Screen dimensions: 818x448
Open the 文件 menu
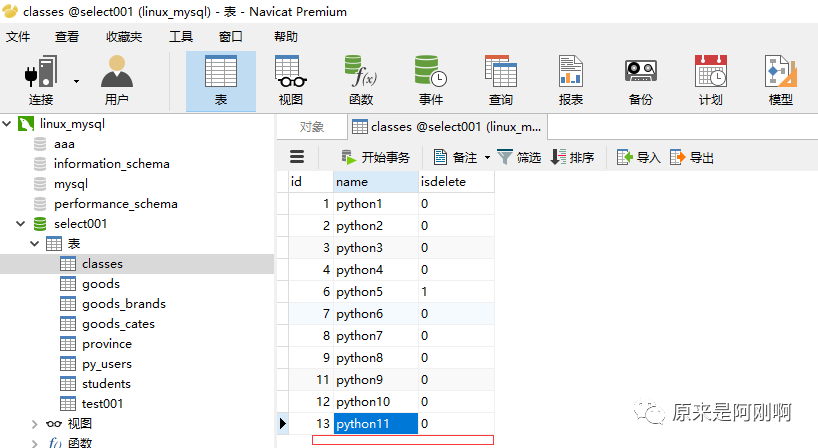[18, 37]
